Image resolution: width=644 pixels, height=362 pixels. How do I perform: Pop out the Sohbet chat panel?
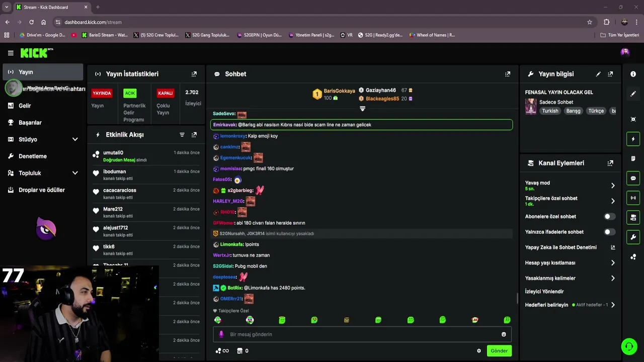[x=508, y=74]
